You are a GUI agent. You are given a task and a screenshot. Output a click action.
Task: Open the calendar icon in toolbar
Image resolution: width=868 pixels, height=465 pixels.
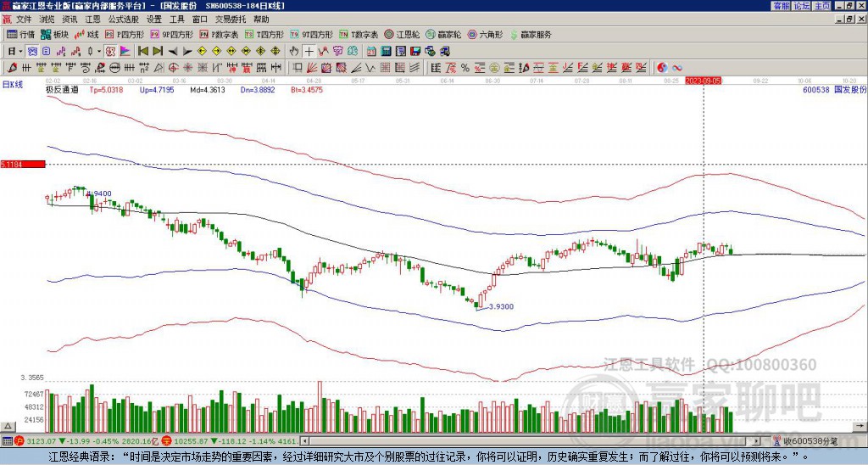(372, 51)
